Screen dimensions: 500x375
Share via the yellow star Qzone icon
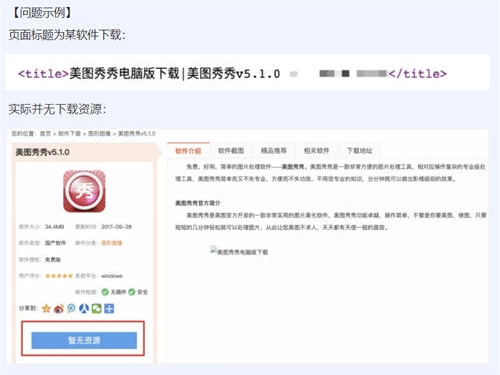pyautogui.click(x=46, y=309)
